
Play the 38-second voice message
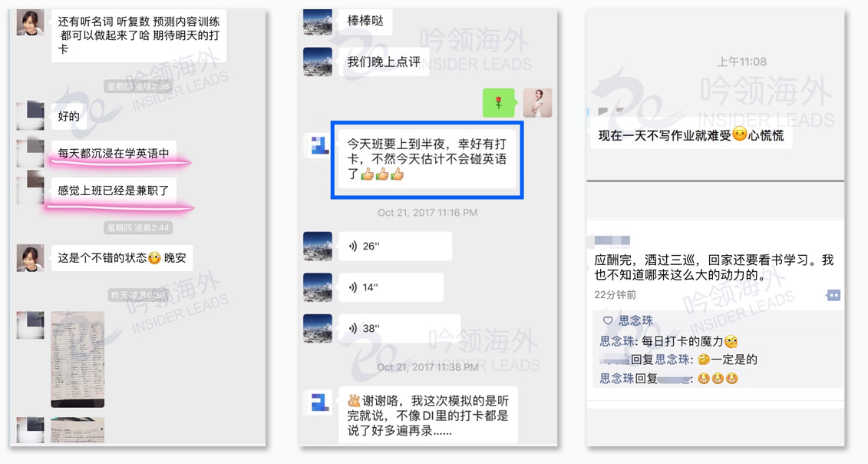coord(399,328)
